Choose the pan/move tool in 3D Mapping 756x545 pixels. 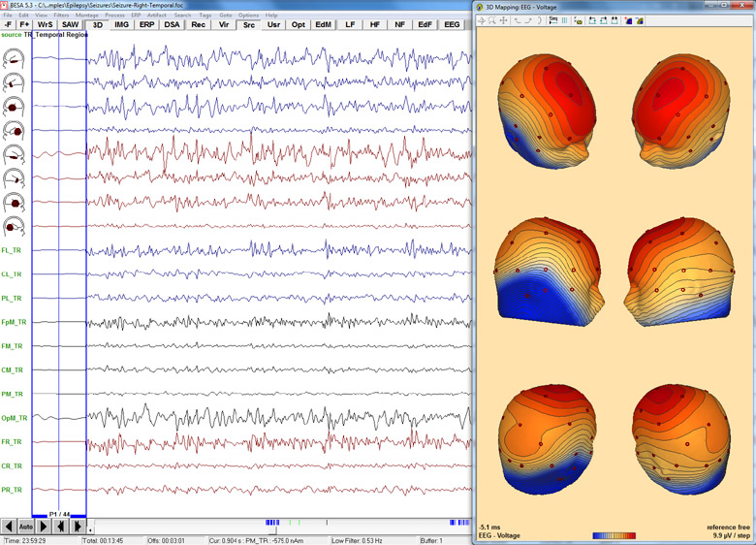pyautogui.click(x=504, y=19)
